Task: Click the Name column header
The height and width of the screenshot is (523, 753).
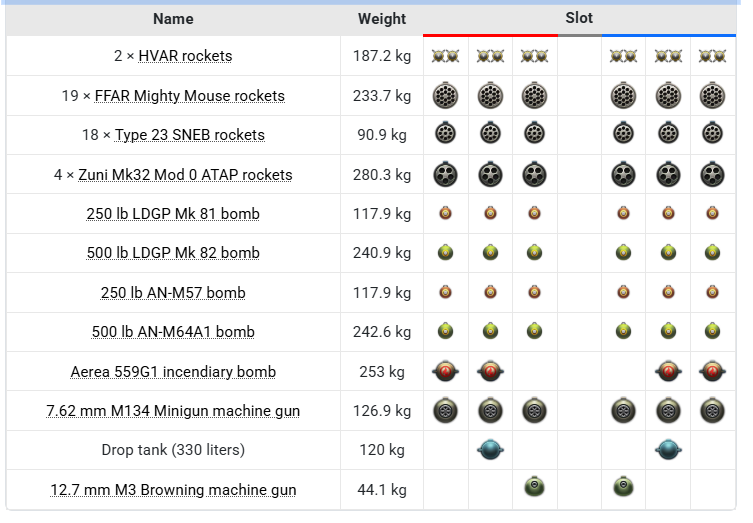Action: [173, 19]
